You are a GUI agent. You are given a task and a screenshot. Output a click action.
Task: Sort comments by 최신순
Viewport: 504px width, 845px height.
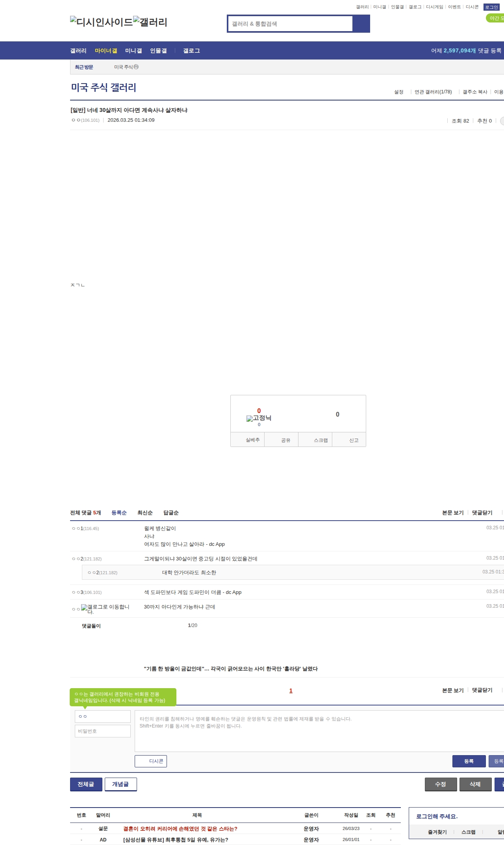(145, 513)
